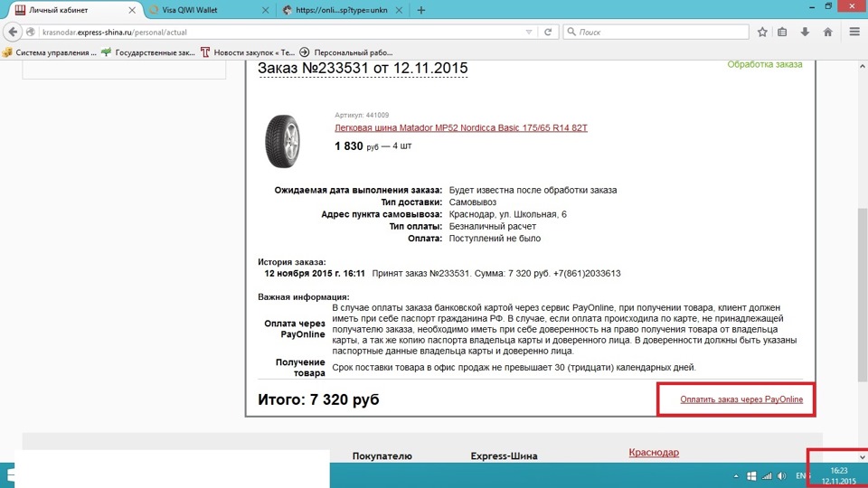
Task: Click the Windows flag tray icon
Action: pos(751,476)
